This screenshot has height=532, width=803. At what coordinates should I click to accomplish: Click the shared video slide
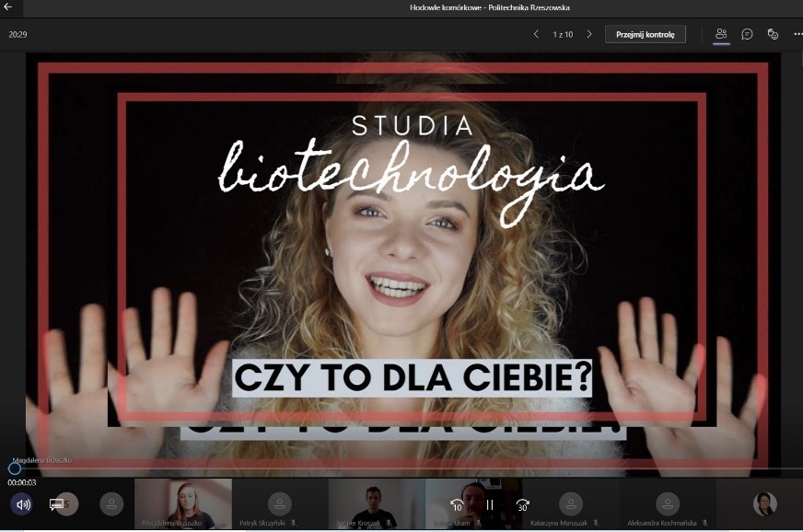point(401,258)
